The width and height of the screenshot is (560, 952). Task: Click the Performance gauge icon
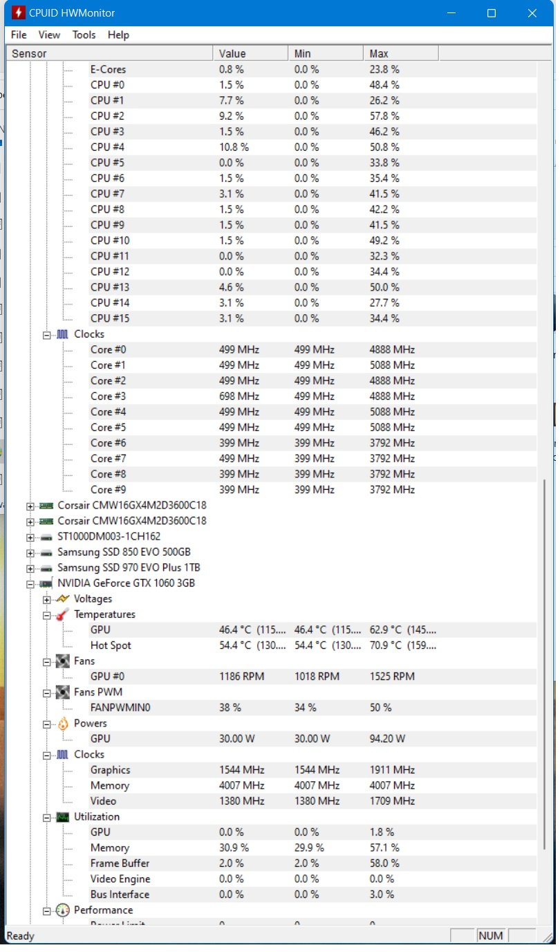click(62, 910)
